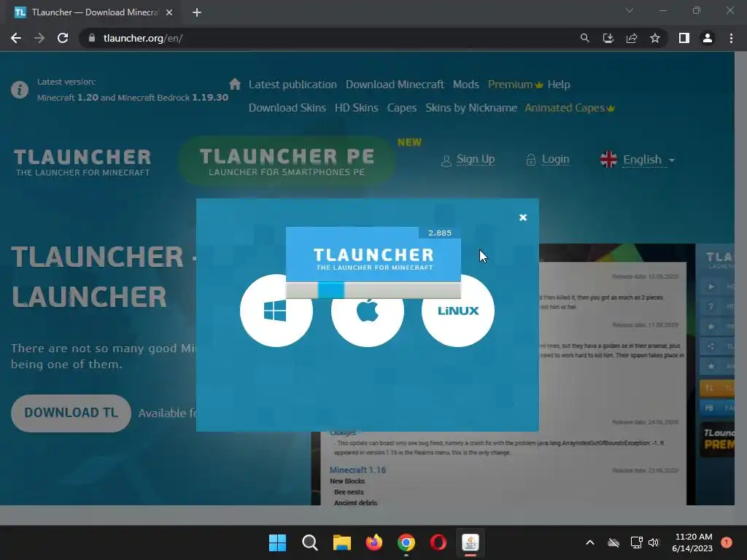Open Chrome from the taskbar
This screenshot has height=560, width=747.
406,542
